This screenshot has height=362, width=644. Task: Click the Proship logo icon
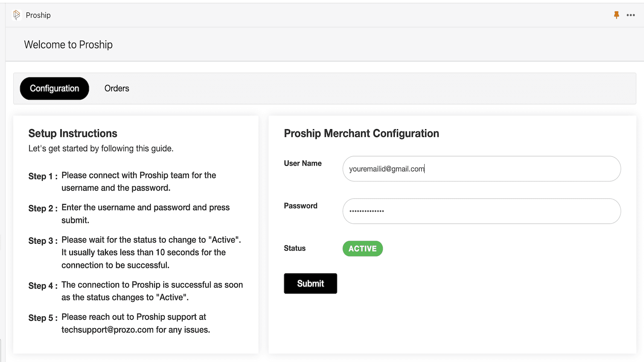click(x=17, y=15)
